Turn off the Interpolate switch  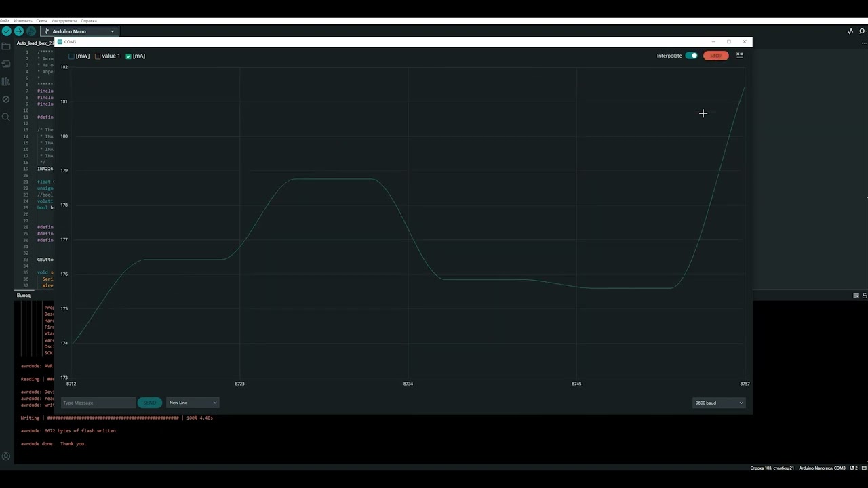point(692,56)
